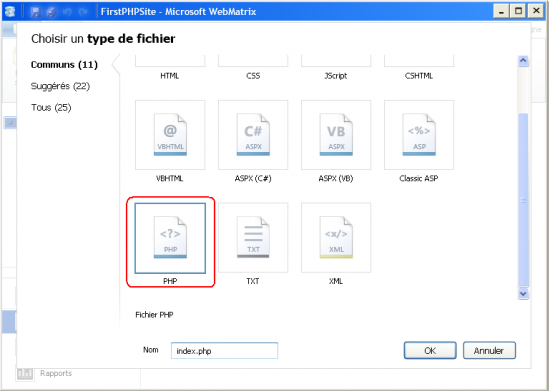Choose the ASPX (C#) file template
Viewport: 550px width, 391px height.
click(253, 135)
